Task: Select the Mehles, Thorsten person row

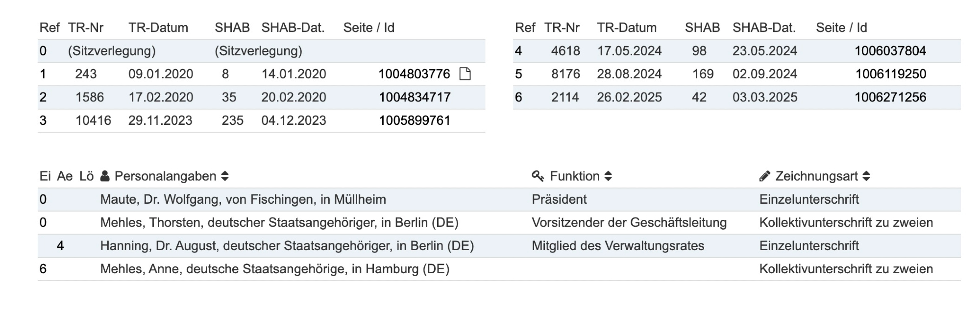Action: click(279, 223)
